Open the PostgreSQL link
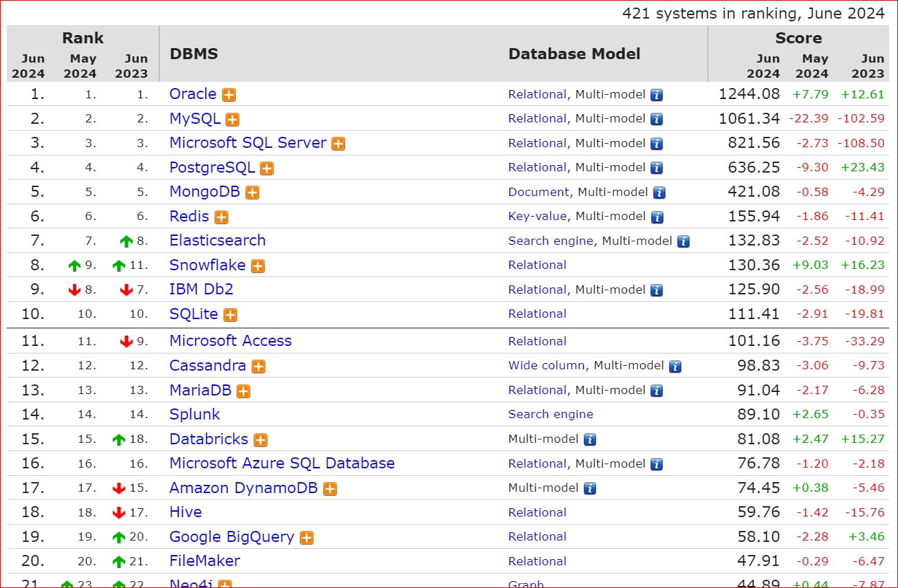This screenshot has height=588, width=898. 212,167
